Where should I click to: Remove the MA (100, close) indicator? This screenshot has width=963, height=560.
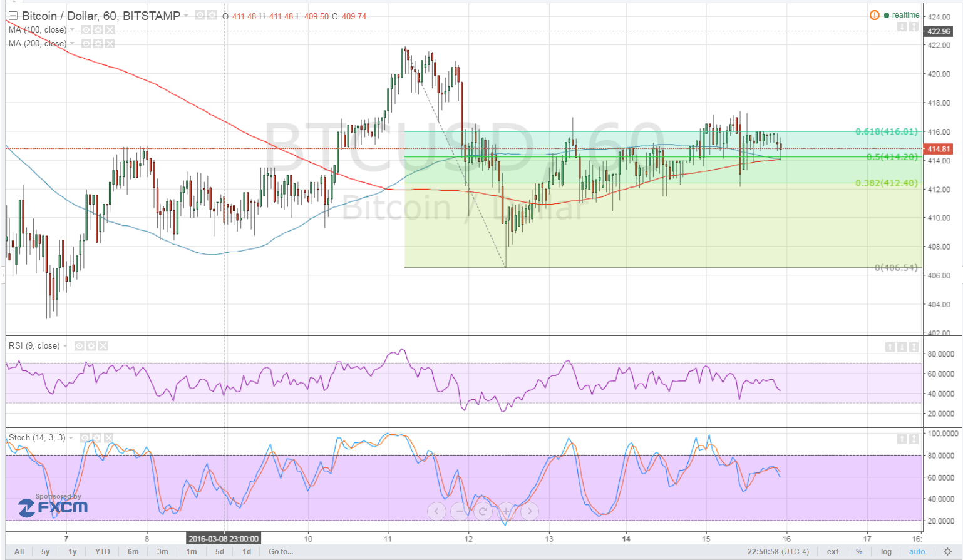[x=110, y=29]
